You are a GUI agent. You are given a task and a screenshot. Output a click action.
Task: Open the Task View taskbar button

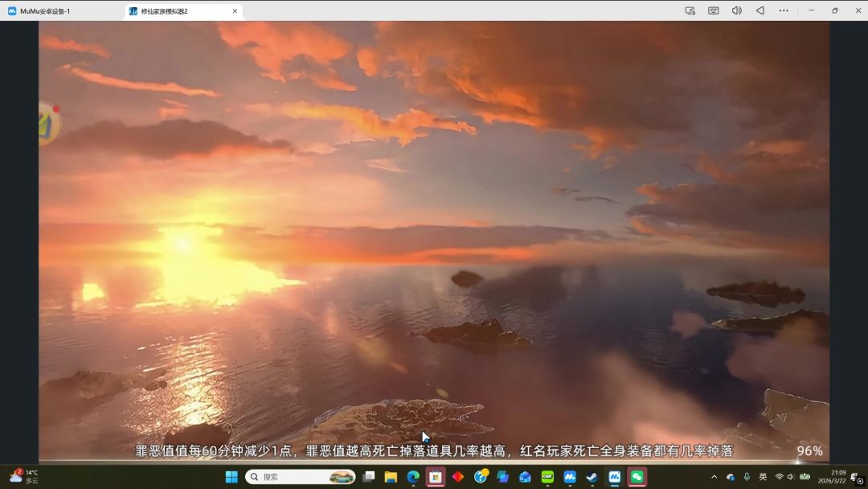point(369,477)
